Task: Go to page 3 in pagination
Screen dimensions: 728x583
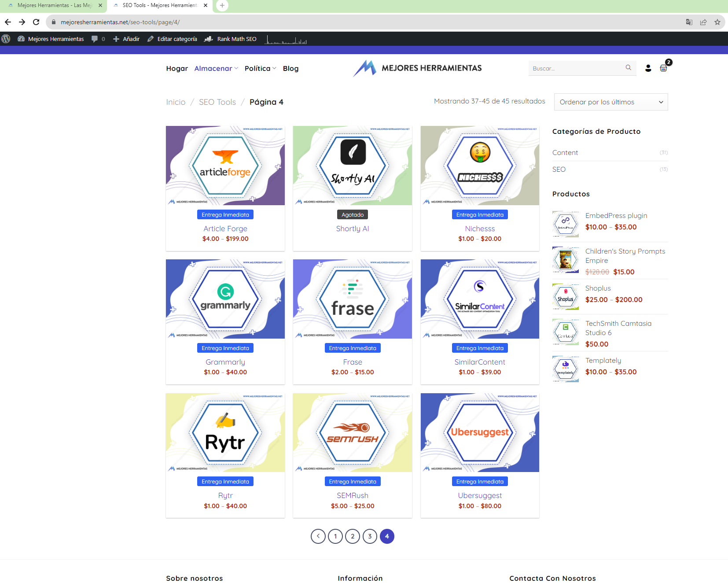Action: [370, 536]
